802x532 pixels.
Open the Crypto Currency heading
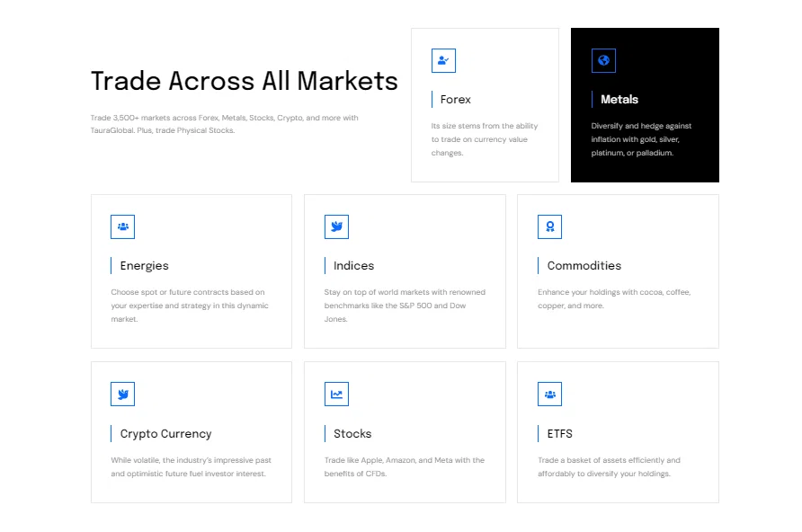(x=165, y=434)
